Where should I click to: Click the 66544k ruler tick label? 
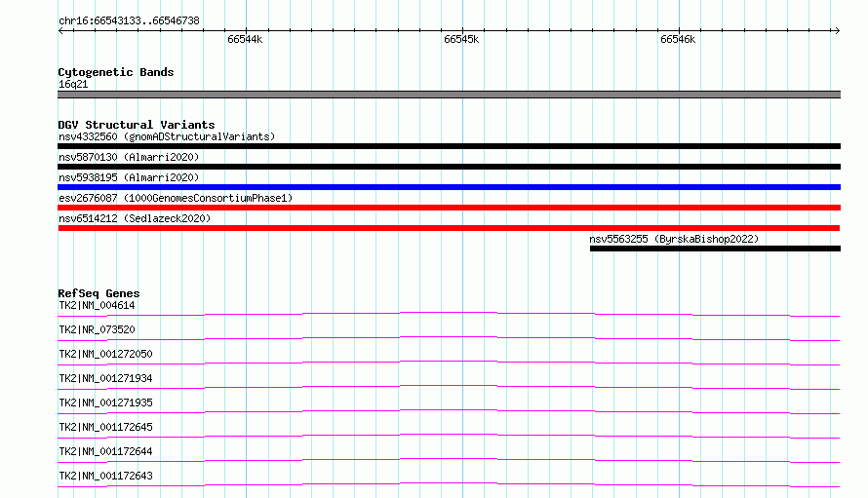245,39
